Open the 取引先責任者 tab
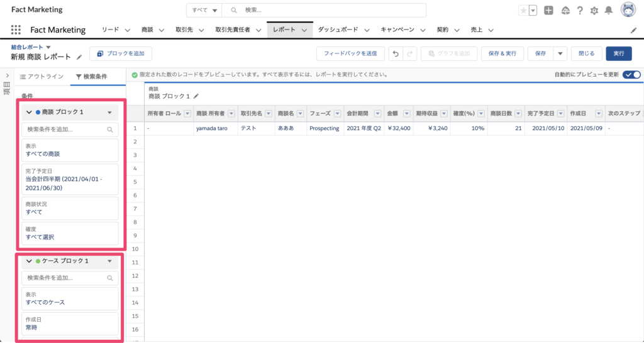 click(233, 30)
